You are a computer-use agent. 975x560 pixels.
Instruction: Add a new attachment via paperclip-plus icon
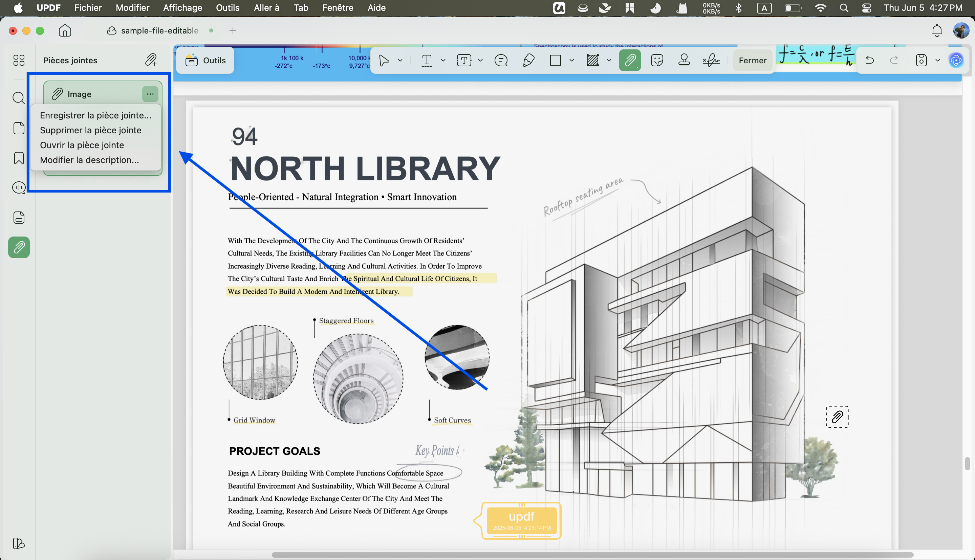[151, 60]
